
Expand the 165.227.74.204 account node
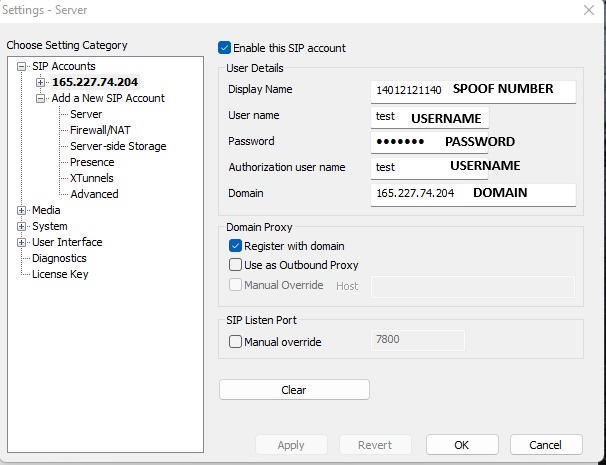(41, 82)
